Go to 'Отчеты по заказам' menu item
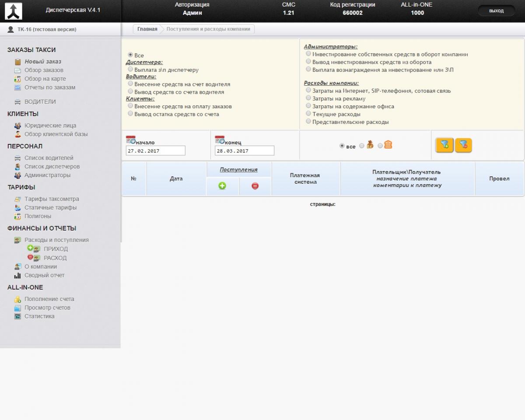This screenshot has width=525, height=420. click(x=50, y=87)
